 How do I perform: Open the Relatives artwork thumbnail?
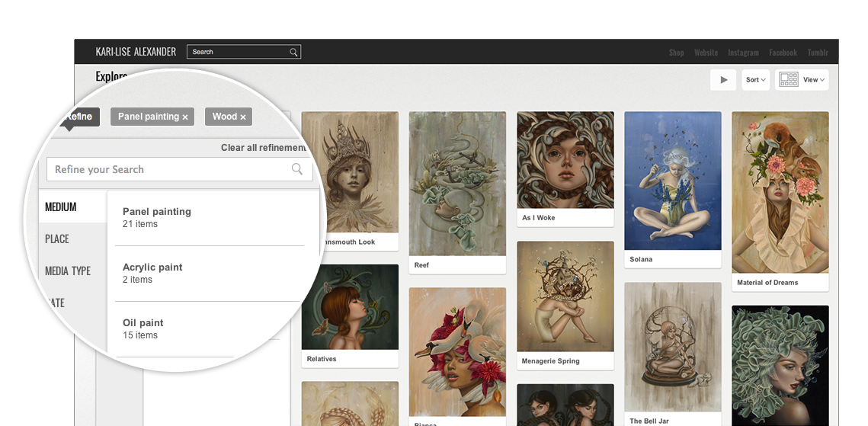[x=350, y=307]
